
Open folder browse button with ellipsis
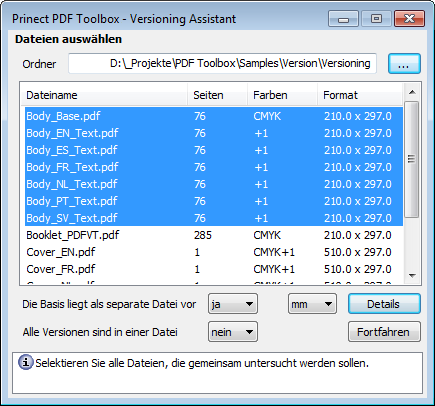click(404, 63)
